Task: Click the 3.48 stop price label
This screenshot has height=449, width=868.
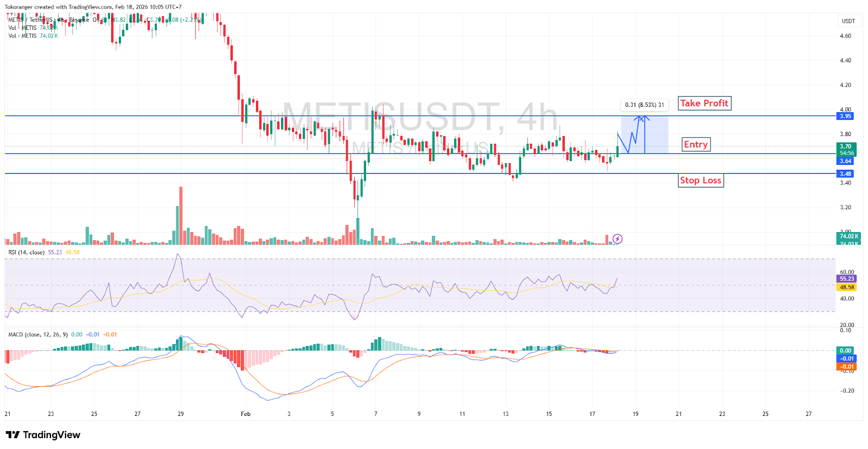Action: tap(845, 174)
